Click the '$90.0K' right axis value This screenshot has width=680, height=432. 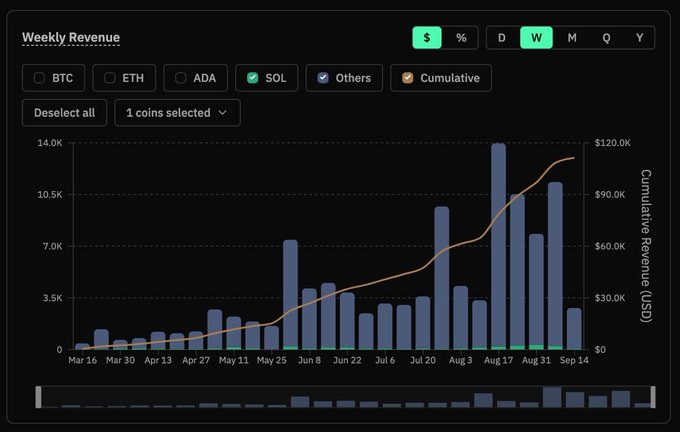click(610, 195)
